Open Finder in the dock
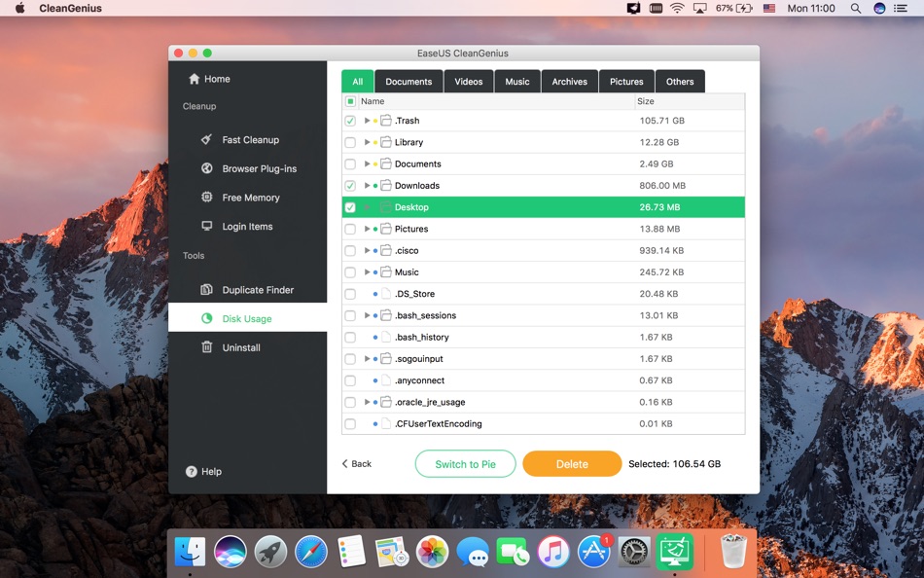The width and height of the screenshot is (924, 578). coord(190,552)
